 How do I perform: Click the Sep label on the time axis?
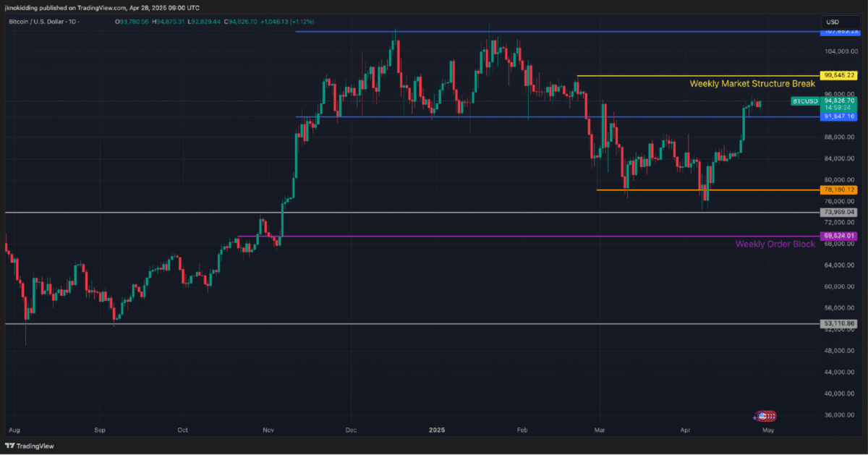tap(100, 430)
